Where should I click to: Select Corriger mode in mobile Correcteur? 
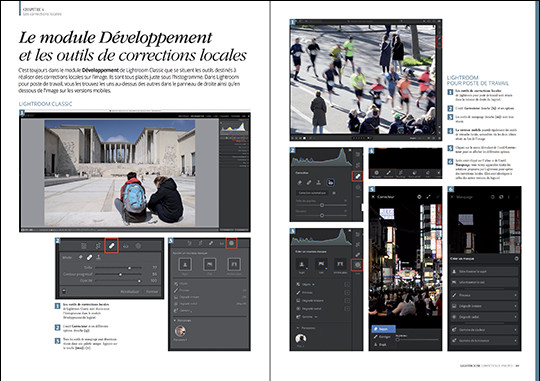point(383,337)
